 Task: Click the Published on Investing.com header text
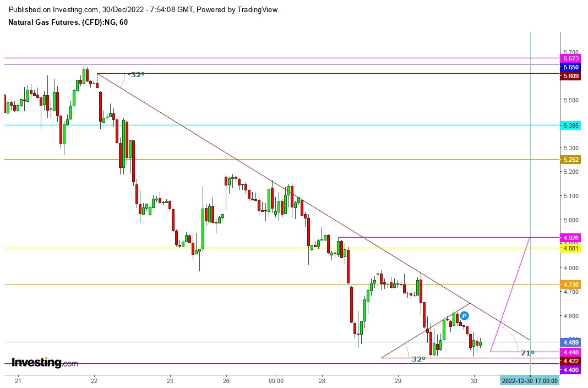tap(144, 10)
